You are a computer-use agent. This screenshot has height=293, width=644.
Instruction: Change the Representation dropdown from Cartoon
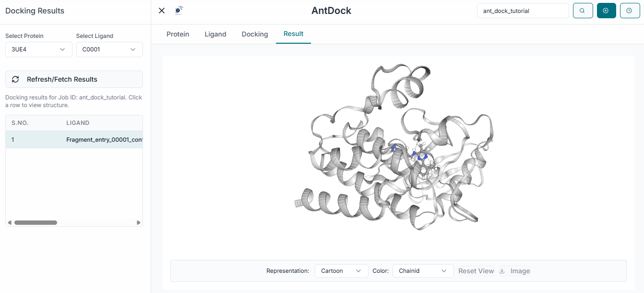pos(341,270)
